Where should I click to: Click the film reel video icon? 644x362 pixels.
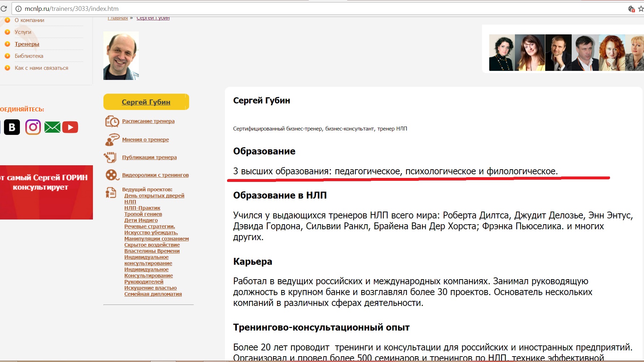pos(112,175)
